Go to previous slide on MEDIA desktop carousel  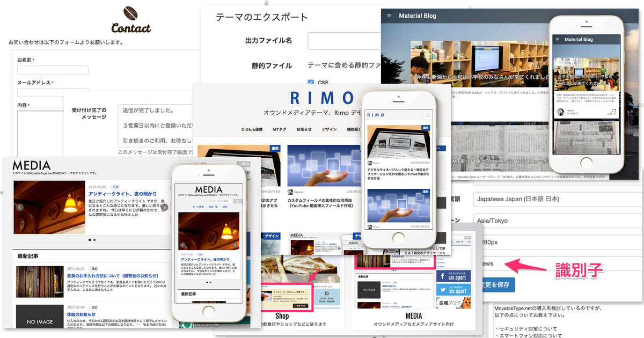coord(20,207)
